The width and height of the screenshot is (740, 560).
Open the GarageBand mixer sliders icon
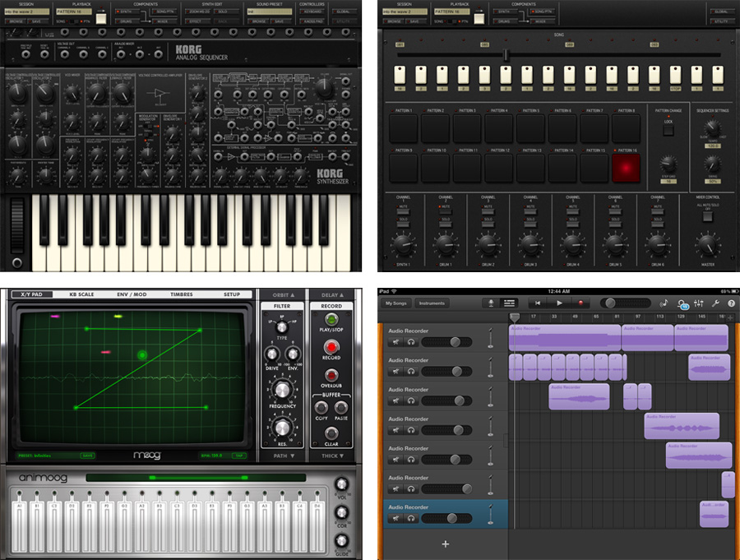tap(699, 303)
